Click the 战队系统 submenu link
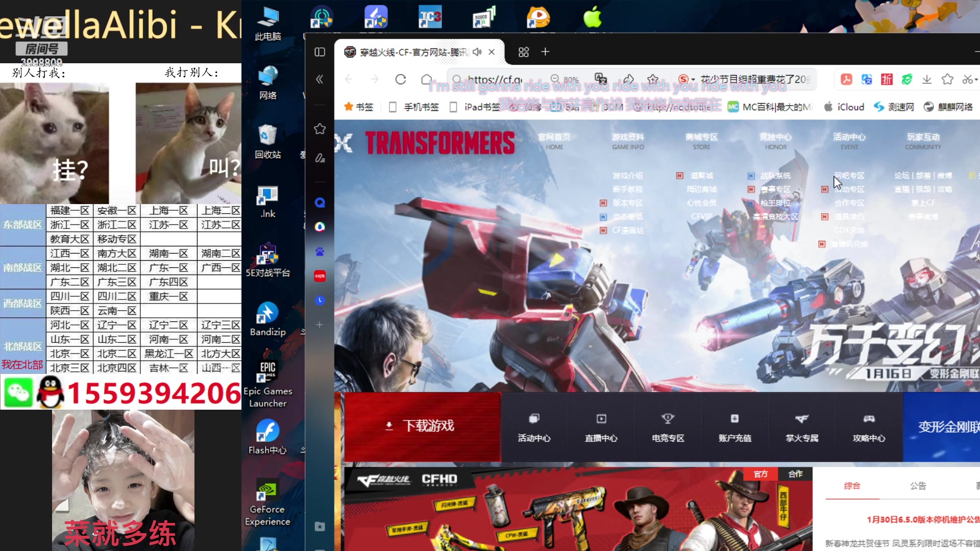980x551 pixels. [775, 176]
